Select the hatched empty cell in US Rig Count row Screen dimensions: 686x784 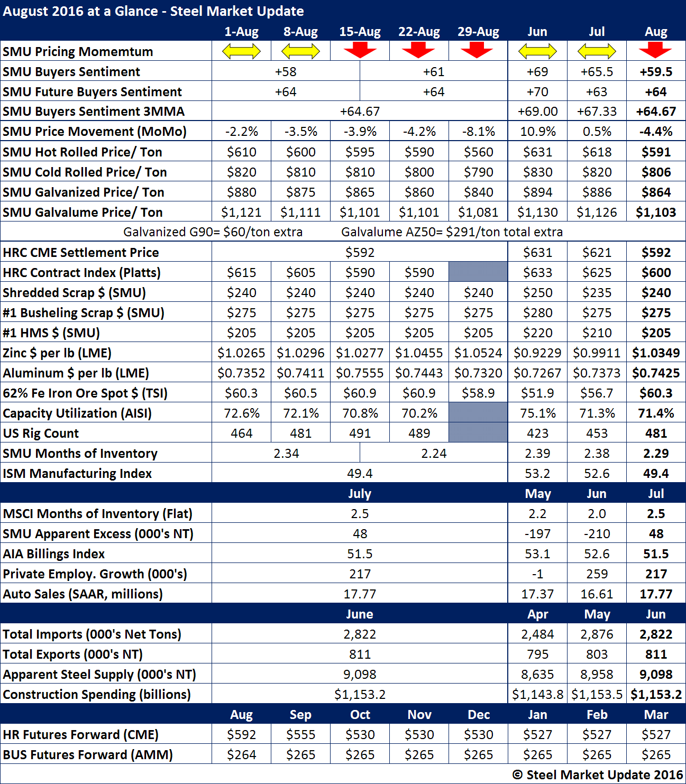point(478,433)
